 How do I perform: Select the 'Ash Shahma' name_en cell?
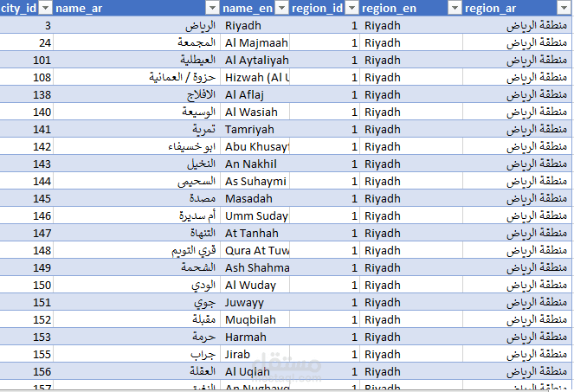255,267
